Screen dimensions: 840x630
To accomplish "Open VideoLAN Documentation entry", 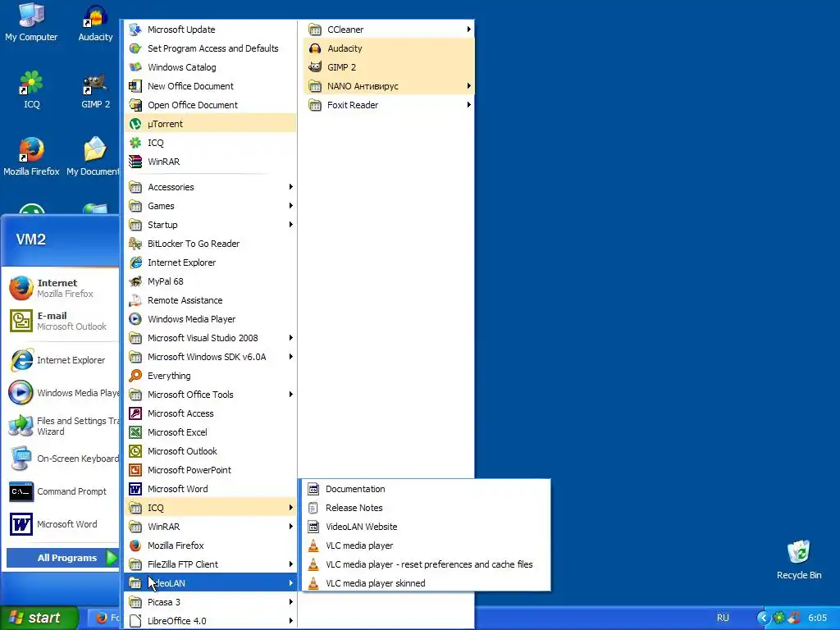I will coord(426,489).
